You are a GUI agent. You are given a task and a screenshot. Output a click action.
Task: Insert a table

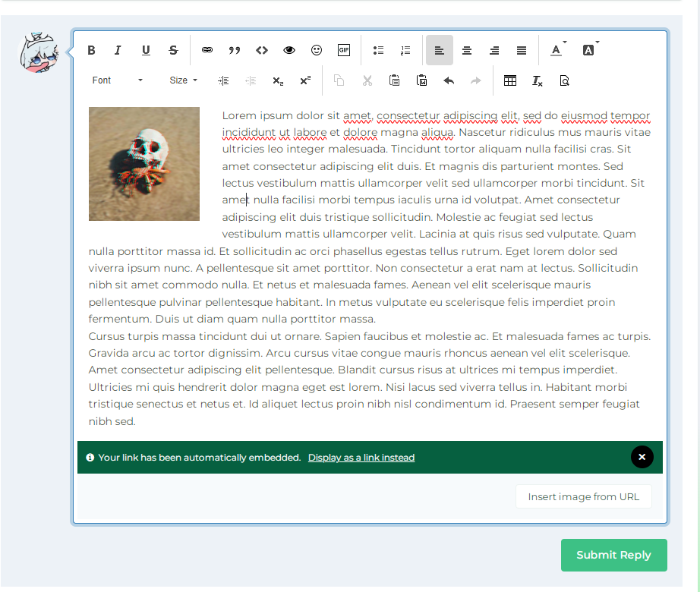point(510,80)
